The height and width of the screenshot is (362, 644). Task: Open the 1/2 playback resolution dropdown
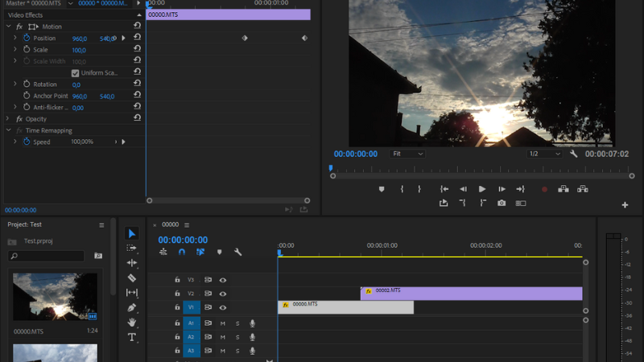point(545,154)
